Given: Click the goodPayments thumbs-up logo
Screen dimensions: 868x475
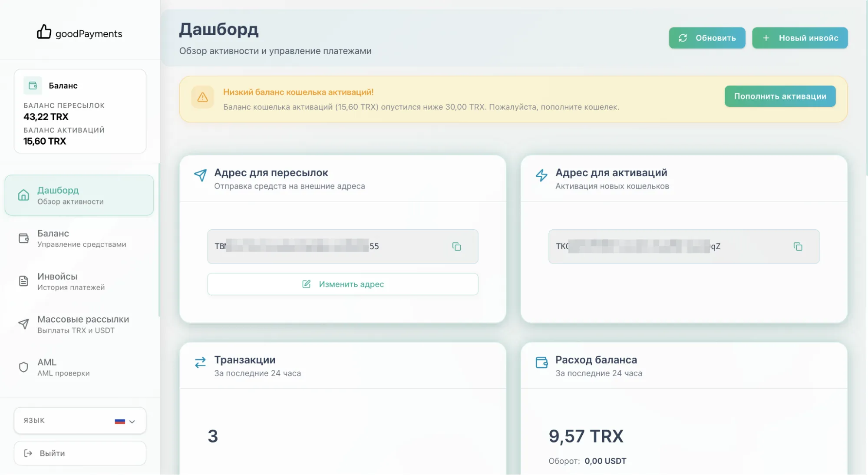Looking at the screenshot, I should tap(44, 32).
